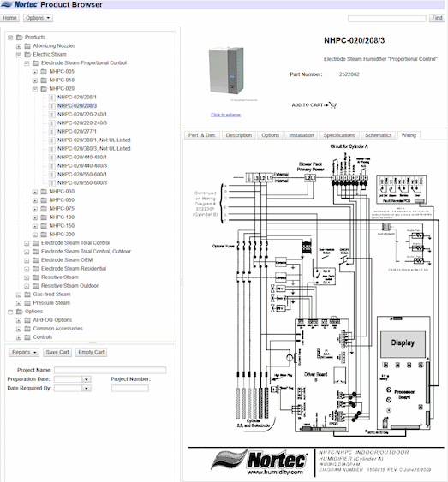Click the Gas-fired Steam folder icon
Image resolution: width=448 pixels, height=482 pixels.
(27, 295)
